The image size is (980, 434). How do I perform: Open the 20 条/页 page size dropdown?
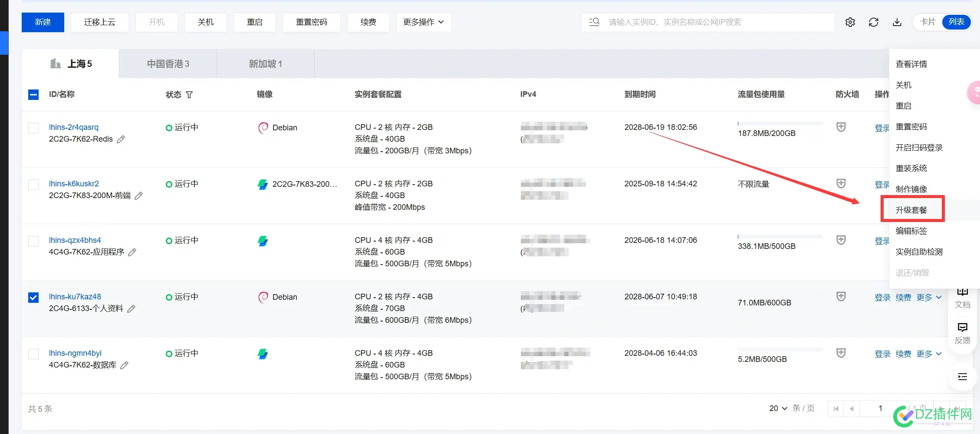778,408
